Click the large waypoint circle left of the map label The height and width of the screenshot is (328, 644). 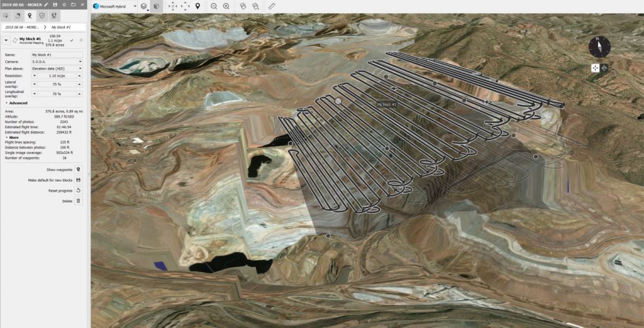[x=338, y=101]
